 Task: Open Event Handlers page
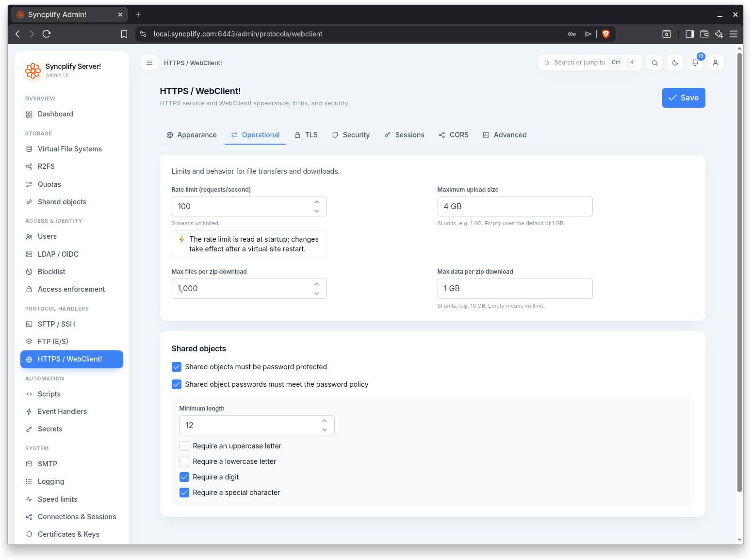click(72, 412)
